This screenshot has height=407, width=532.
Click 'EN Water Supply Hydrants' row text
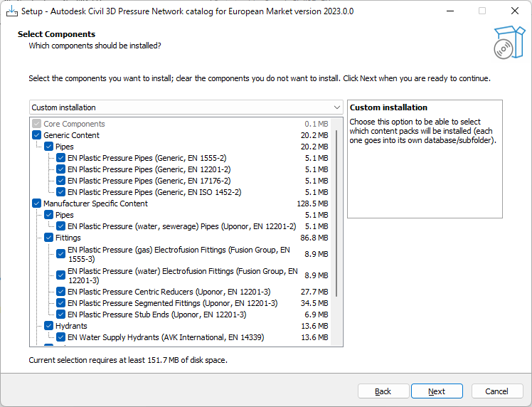coord(166,337)
